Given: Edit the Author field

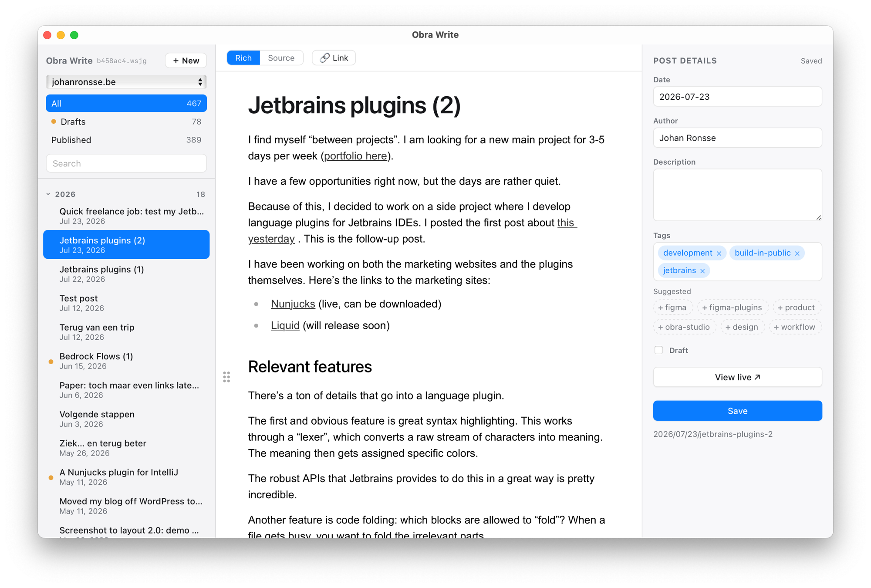Looking at the screenshot, I should point(737,138).
